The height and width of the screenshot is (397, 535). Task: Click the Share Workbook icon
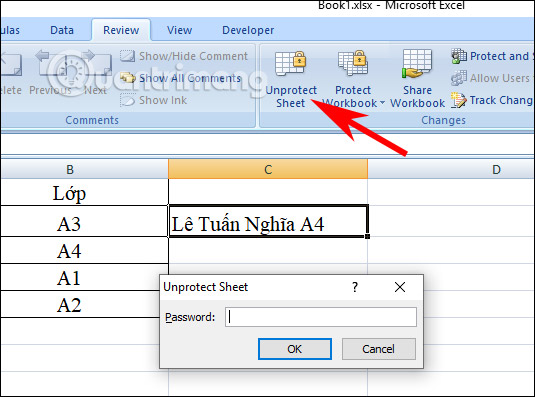[417, 63]
